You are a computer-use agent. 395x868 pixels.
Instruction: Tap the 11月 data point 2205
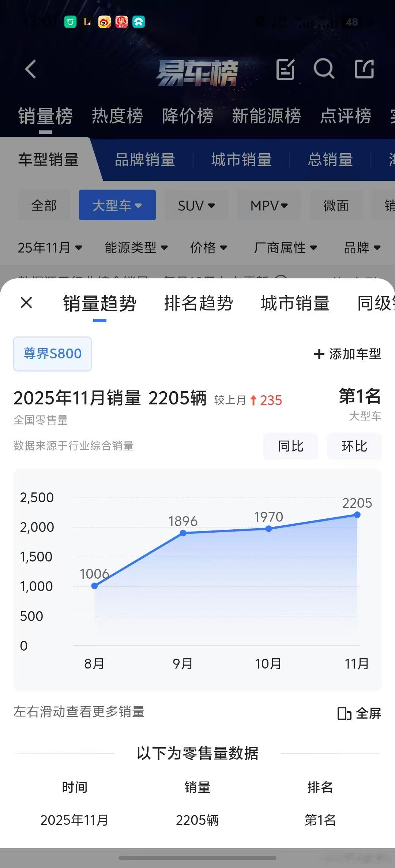point(357,515)
